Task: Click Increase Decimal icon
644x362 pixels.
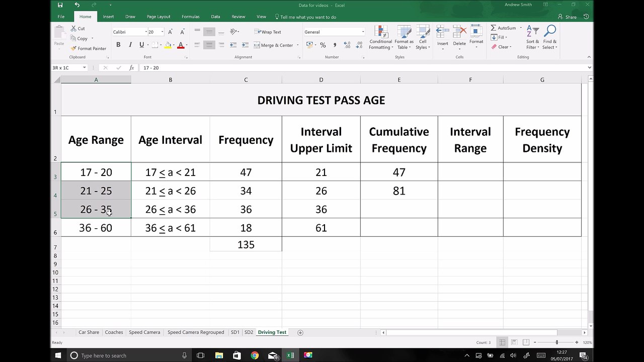Action: point(347,45)
